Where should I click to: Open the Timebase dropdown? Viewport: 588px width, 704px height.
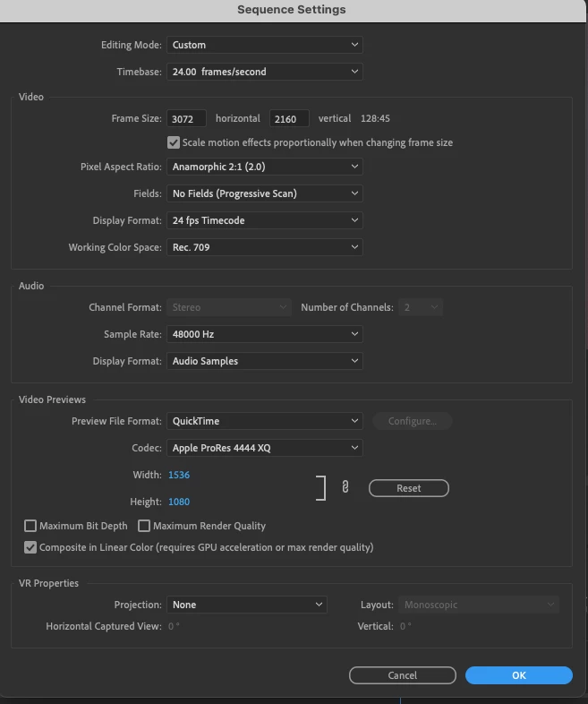coord(265,72)
